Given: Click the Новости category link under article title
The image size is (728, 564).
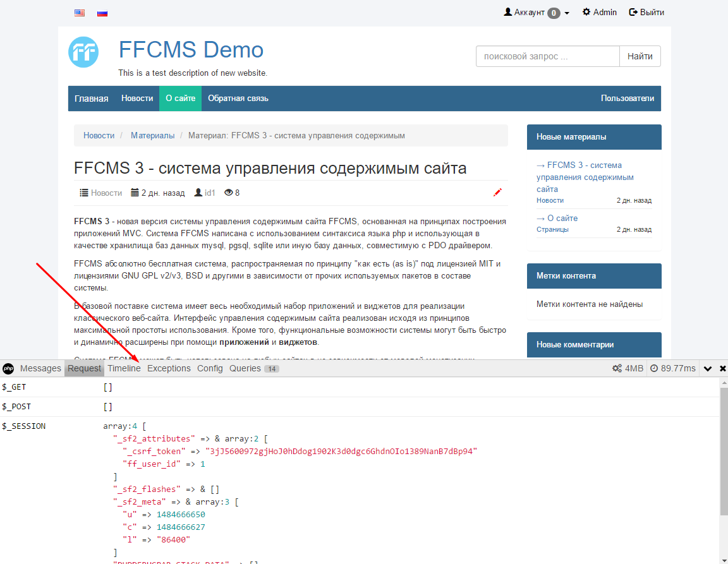Looking at the screenshot, I should [x=106, y=193].
